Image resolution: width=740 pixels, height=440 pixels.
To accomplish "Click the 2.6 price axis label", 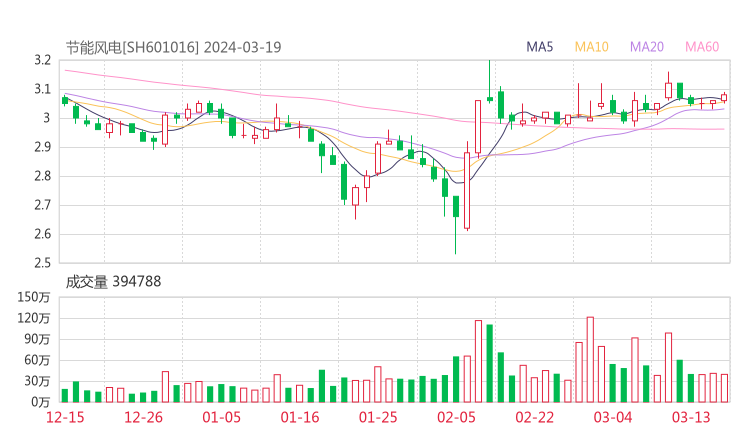I will click(x=42, y=234).
